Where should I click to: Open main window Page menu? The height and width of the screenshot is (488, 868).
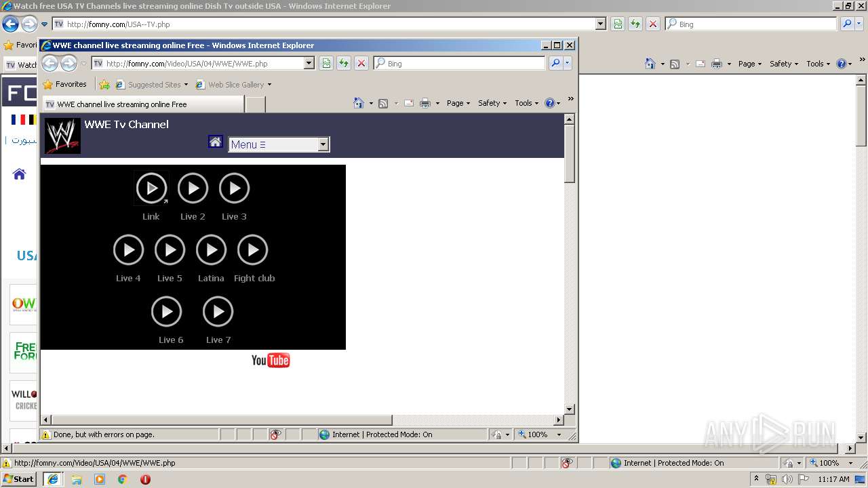[x=750, y=64]
